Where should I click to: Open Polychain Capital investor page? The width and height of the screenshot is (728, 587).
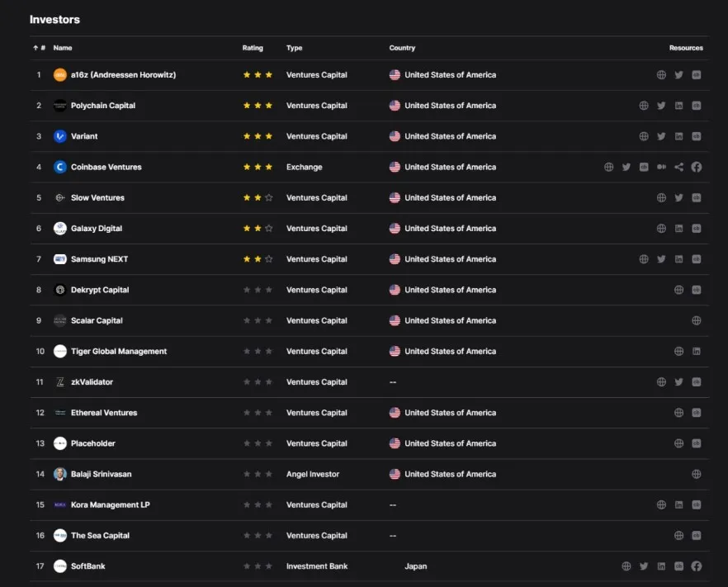tap(103, 106)
